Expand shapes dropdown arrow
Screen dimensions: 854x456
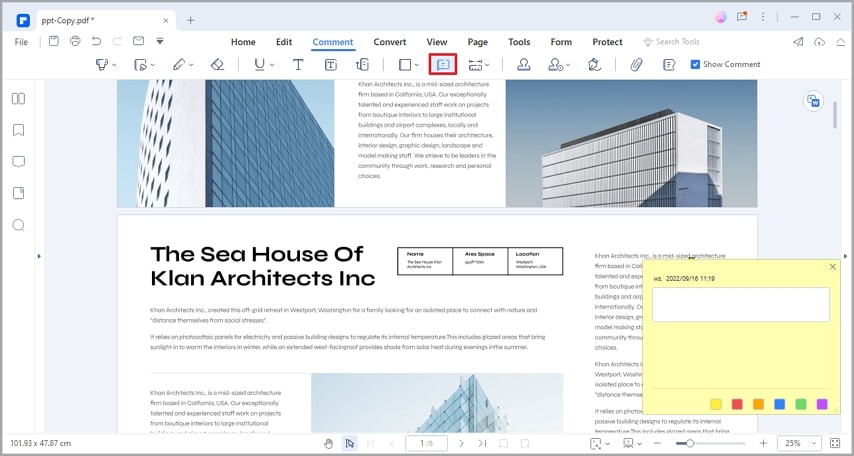click(x=417, y=65)
